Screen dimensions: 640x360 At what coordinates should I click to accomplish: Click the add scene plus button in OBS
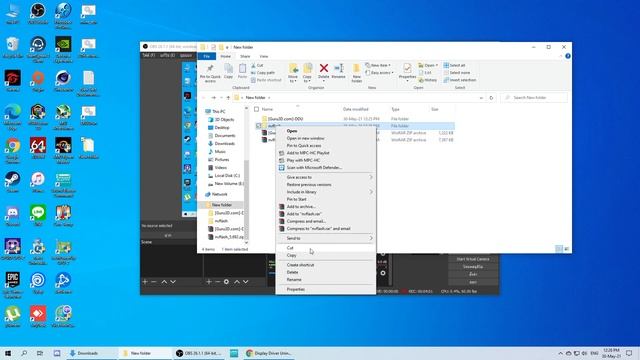point(144,282)
